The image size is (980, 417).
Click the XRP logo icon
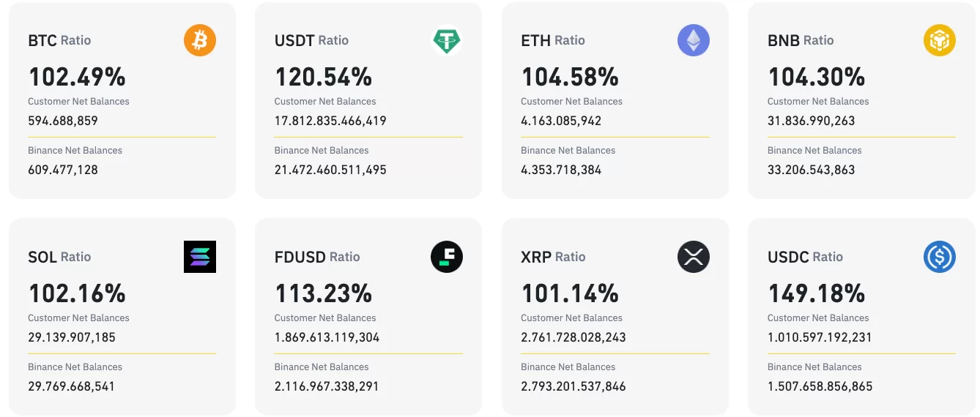pos(693,257)
